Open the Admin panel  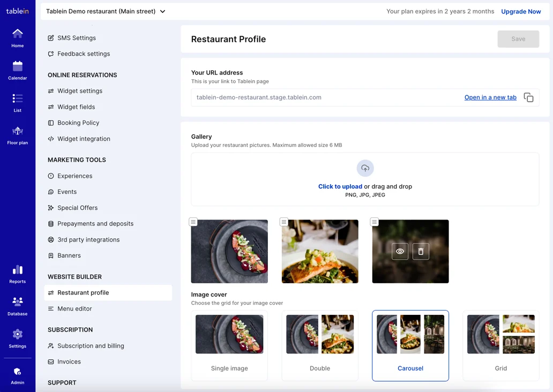[x=17, y=375]
